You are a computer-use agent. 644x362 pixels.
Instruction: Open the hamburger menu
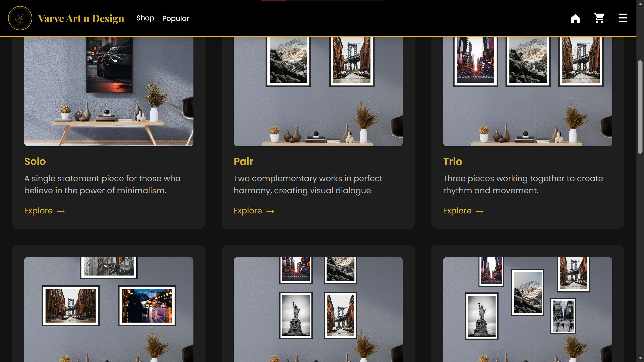click(623, 18)
